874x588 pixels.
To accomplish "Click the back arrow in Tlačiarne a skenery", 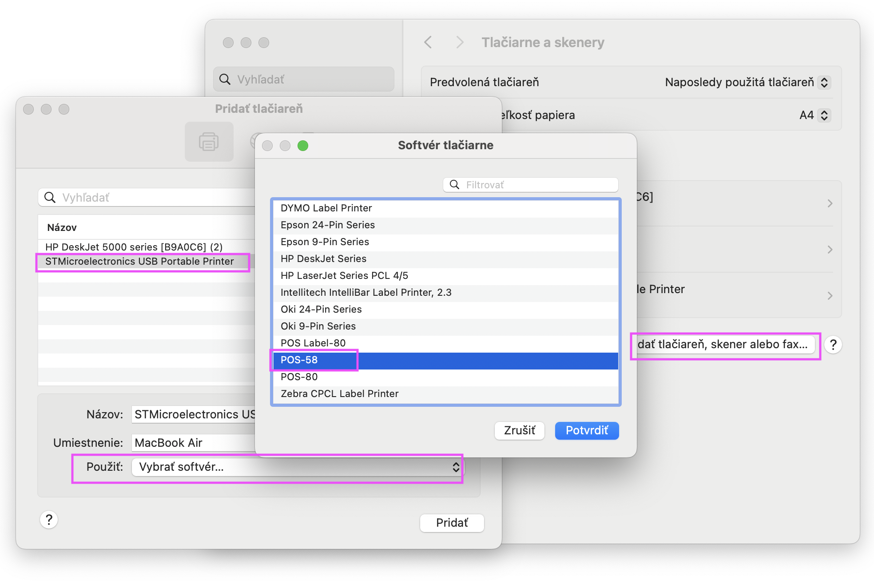I will coord(428,43).
